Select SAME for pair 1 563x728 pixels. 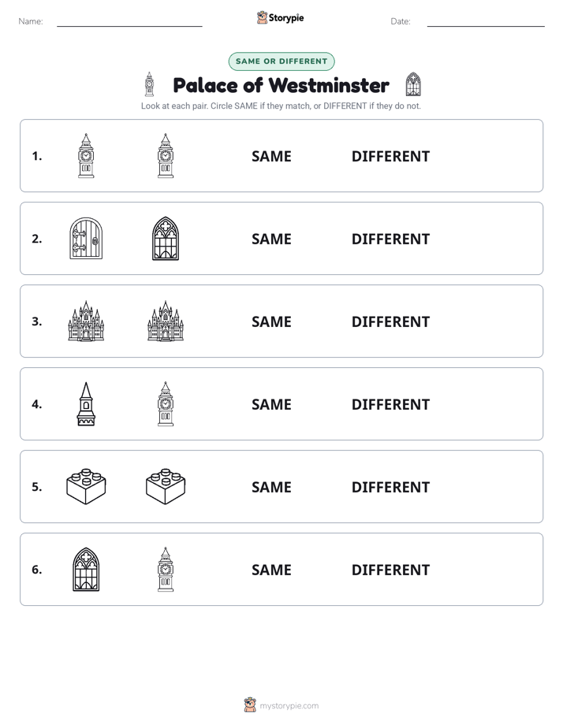point(271,157)
